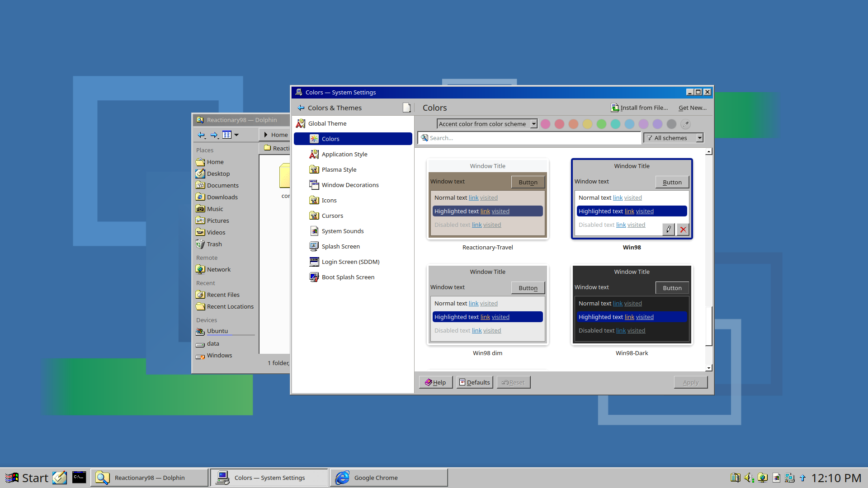Screen dimensions: 868x488
Task: Click the page icon beside Colors & Themes header
Action: (406, 108)
